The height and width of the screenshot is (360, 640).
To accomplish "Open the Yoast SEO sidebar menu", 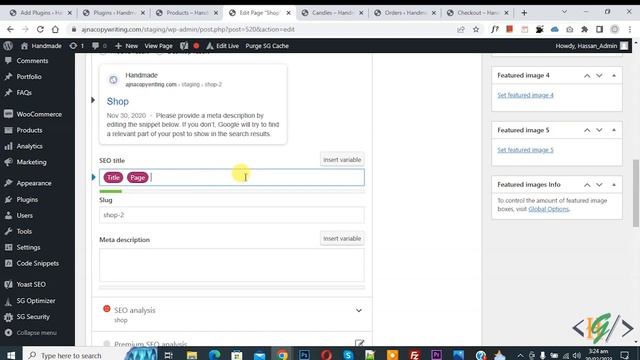I will pyautogui.click(x=31, y=284).
